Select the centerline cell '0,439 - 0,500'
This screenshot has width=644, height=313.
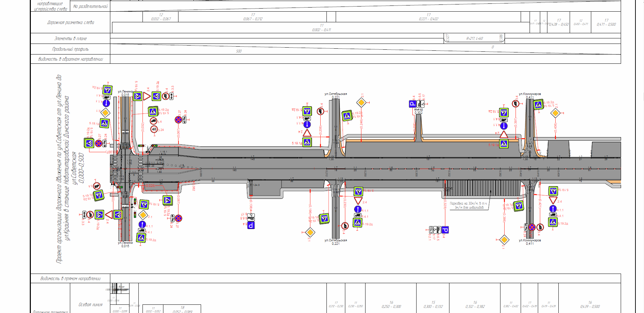click(x=590, y=306)
